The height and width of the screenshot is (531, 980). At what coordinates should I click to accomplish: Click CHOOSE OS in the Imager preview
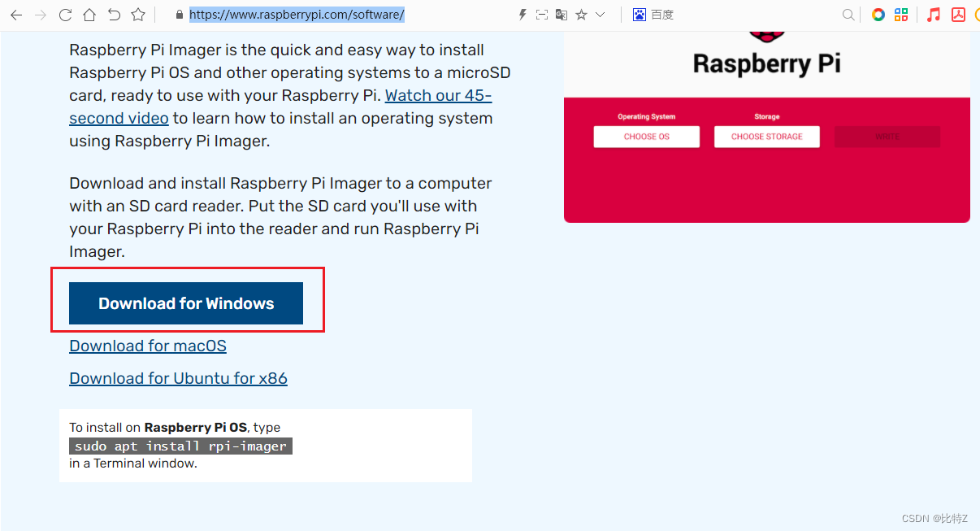tap(647, 137)
